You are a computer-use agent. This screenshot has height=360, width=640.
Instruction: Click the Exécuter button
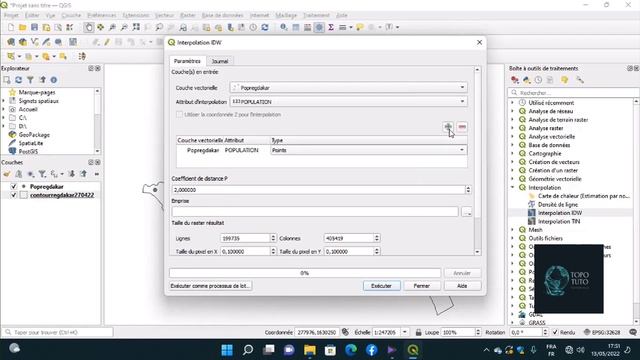click(x=381, y=286)
